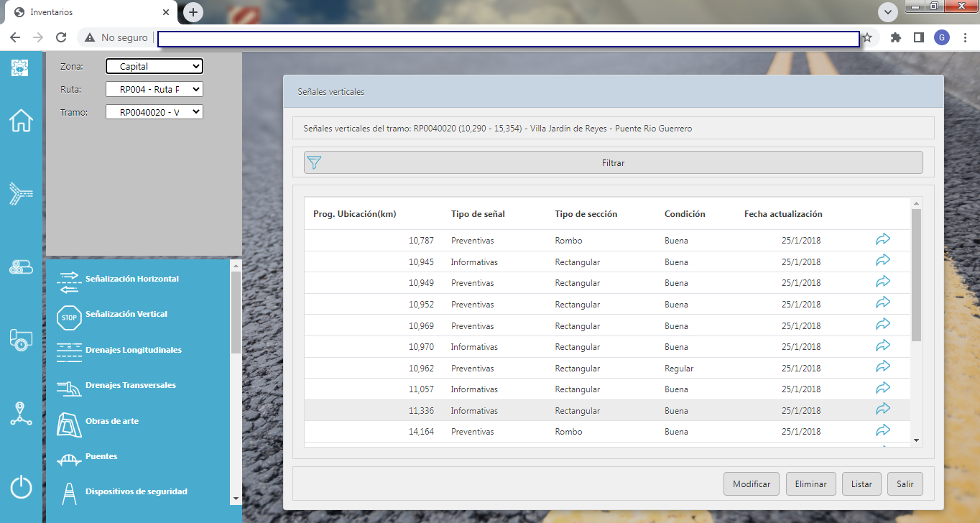Click the share arrow for row 10,787
The image size is (980, 523).
[x=883, y=239]
